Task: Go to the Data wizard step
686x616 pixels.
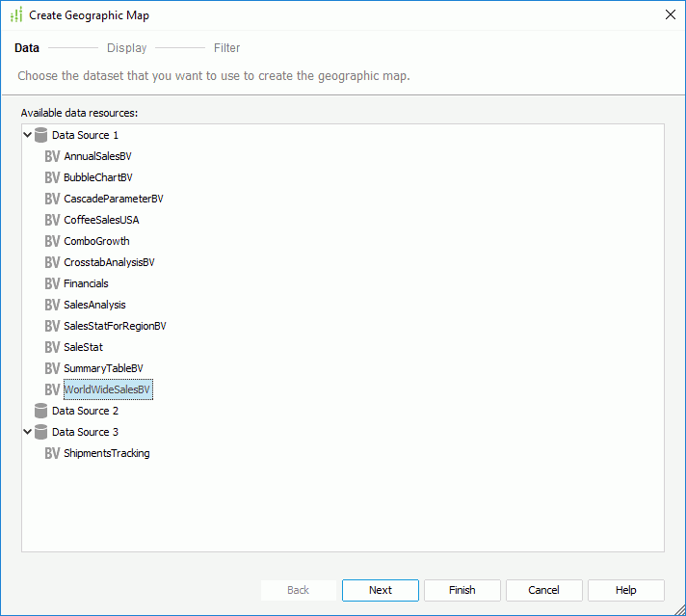Action: tap(27, 48)
